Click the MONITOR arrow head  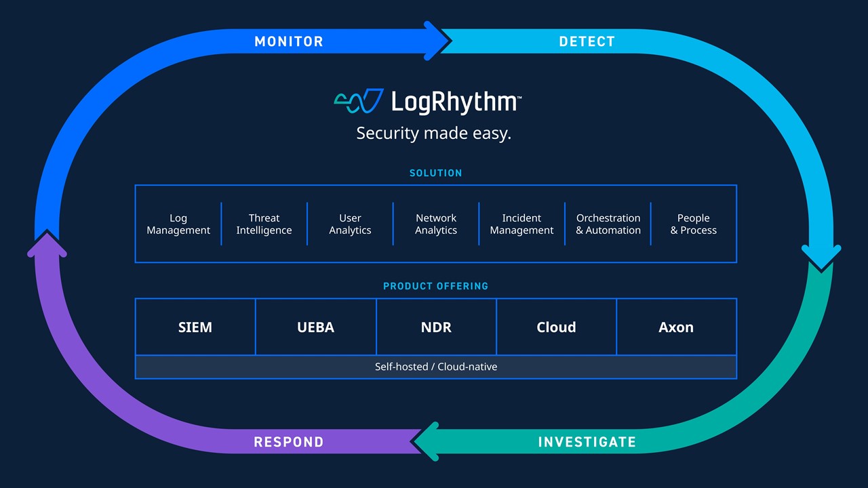(436, 41)
